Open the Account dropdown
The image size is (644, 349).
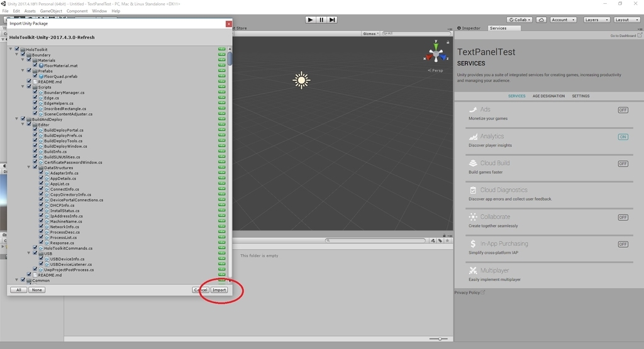click(x=563, y=19)
